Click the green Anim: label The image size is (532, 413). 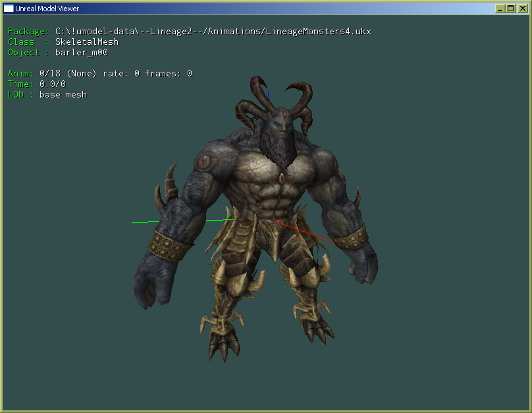(x=20, y=74)
